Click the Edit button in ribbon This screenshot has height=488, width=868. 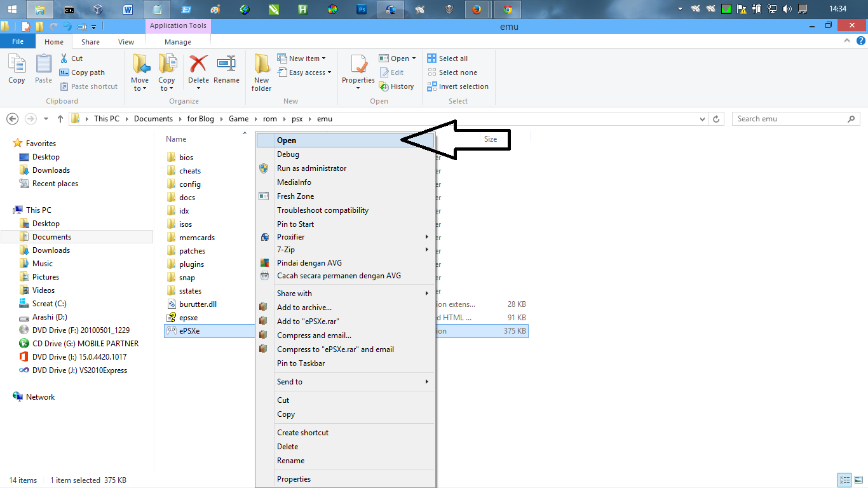pyautogui.click(x=391, y=72)
